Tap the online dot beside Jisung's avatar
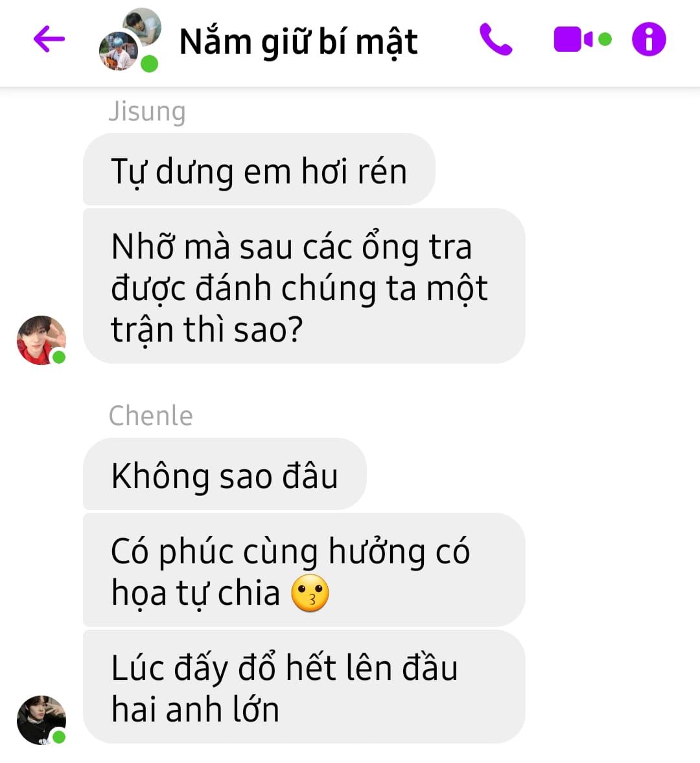The image size is (700, 763). pyautogui.click(x=59, y=357)
